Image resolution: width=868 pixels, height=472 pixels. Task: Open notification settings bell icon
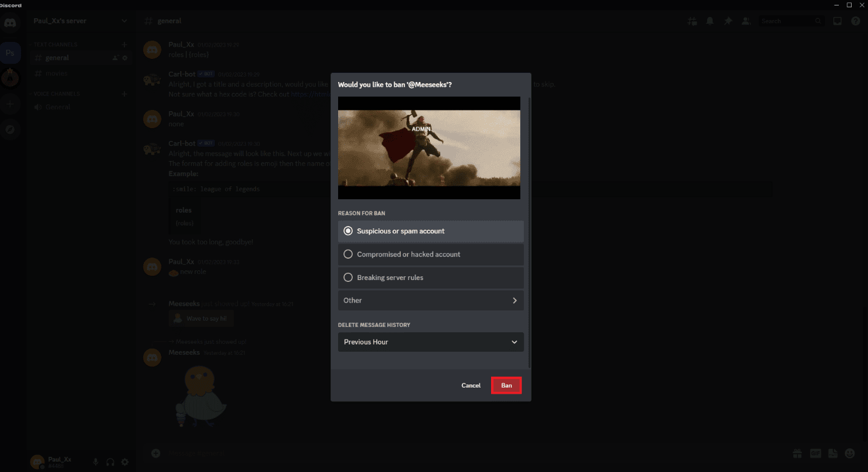click(710, 21)
